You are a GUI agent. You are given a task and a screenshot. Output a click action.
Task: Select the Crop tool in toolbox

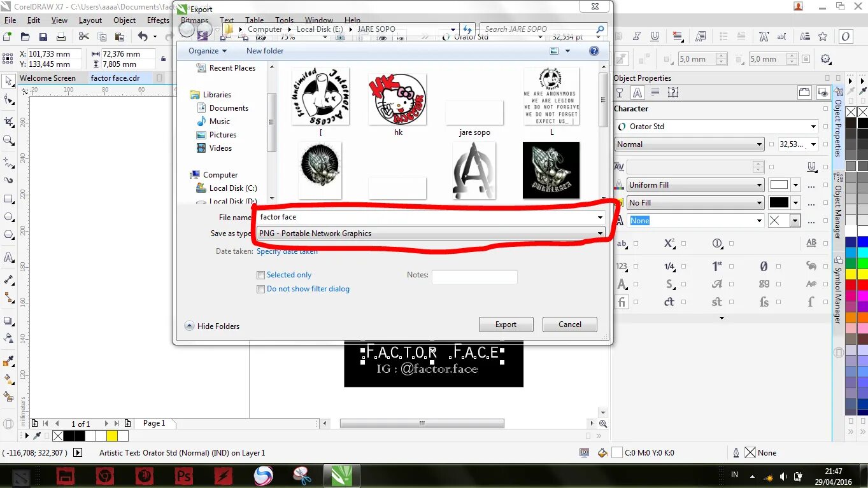coord(8,121)
